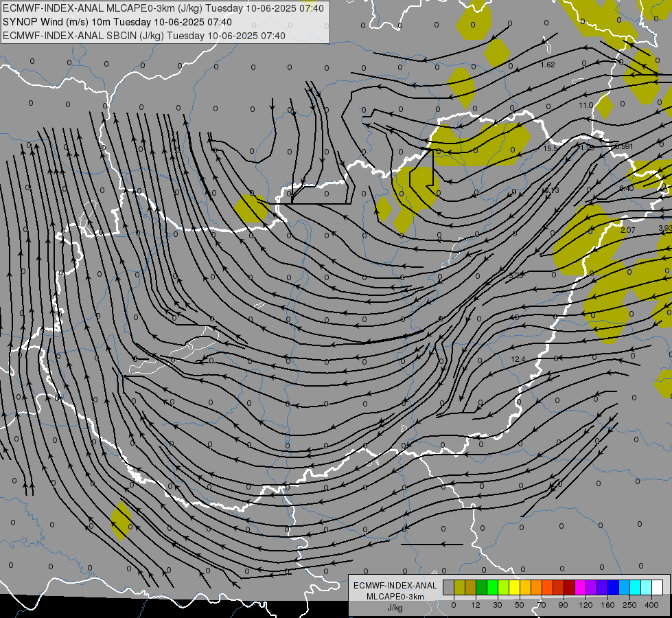The height and width of the screenshot is (618, 672).
Task: Pick the pure blue legend swatch
Action: 614,587
